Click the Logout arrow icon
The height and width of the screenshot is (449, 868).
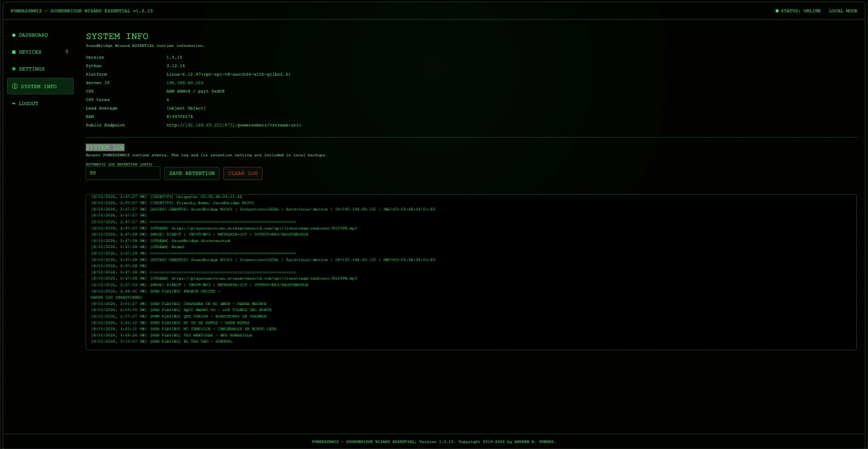click(x=14, y=103)
